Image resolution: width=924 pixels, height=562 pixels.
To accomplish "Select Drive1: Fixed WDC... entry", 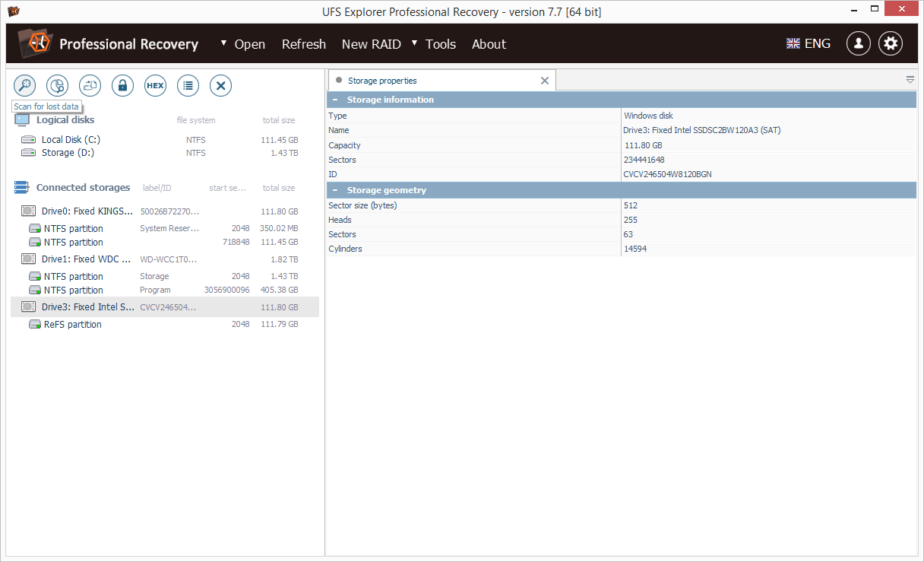I will (x=86, y=259).
